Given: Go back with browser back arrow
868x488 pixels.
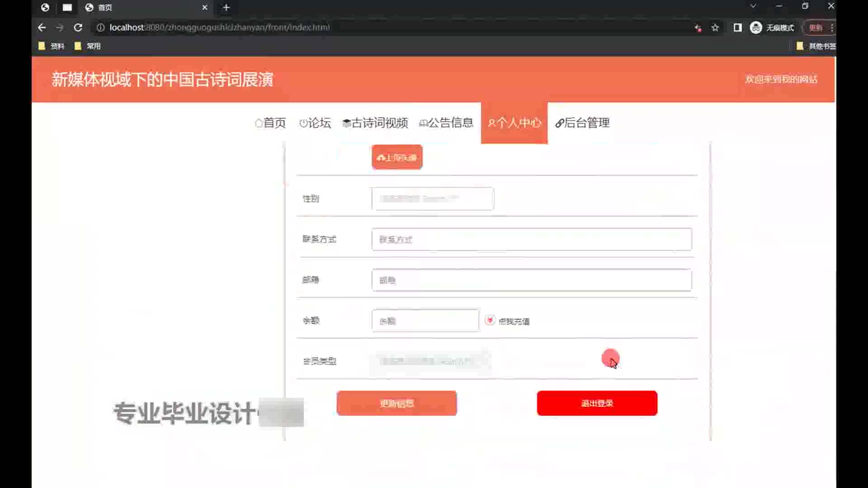Looking at the screenshot, I should tap(42, 28).
